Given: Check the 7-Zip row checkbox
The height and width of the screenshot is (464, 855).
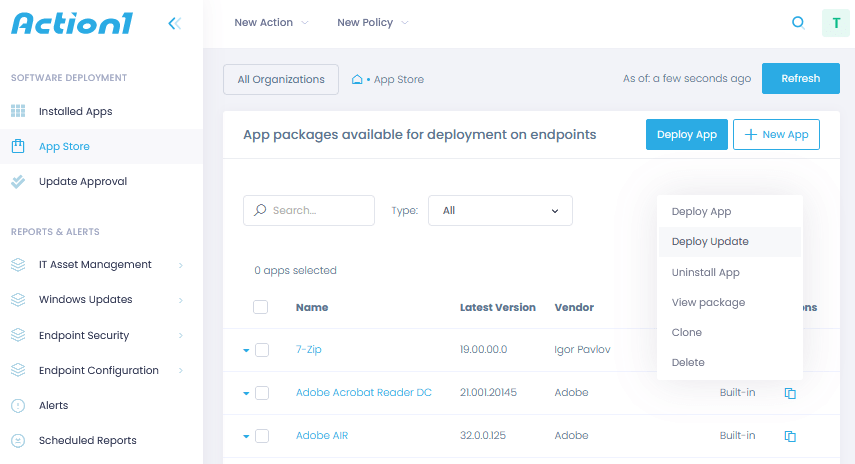Looking at the screenshot, I should pyautogui.click(x=262, y=350).
